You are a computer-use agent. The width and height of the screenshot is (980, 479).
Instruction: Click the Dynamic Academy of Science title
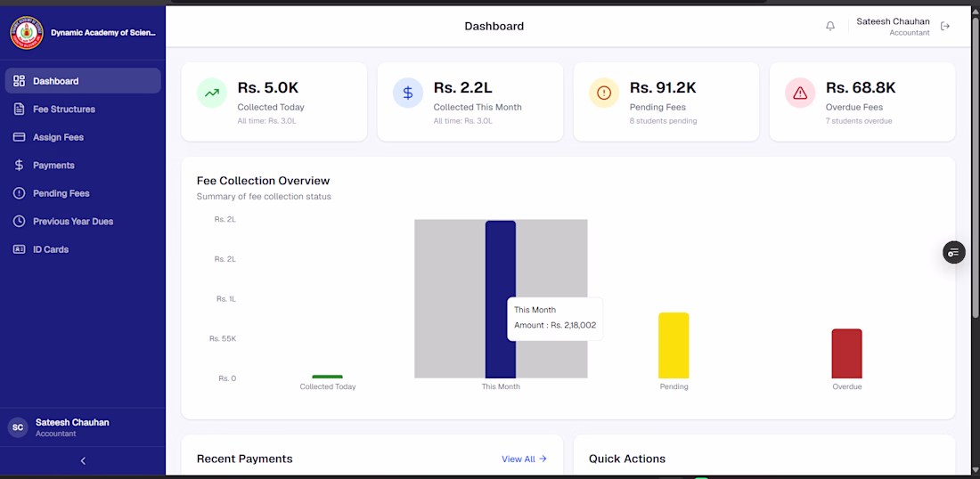pos(103,32)
